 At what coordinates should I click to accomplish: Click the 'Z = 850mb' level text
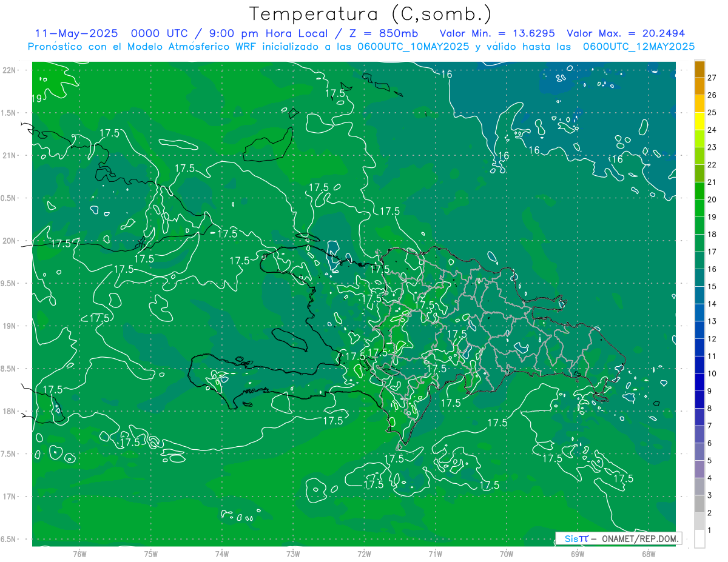pos(383,33)
